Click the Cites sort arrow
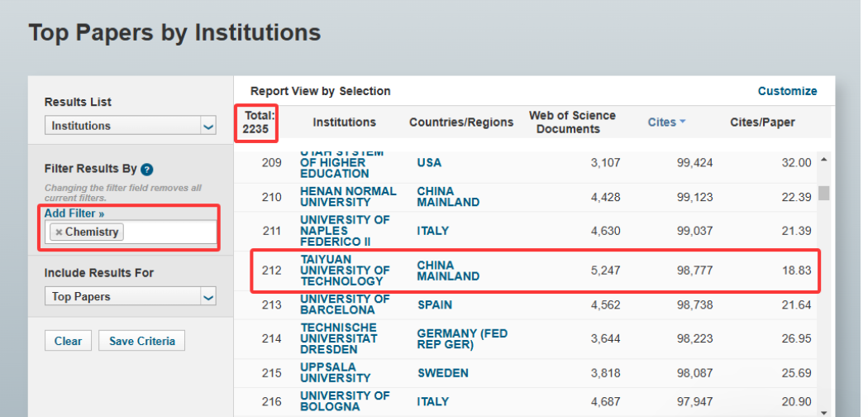The image size is (868, 417). (682, 122)
